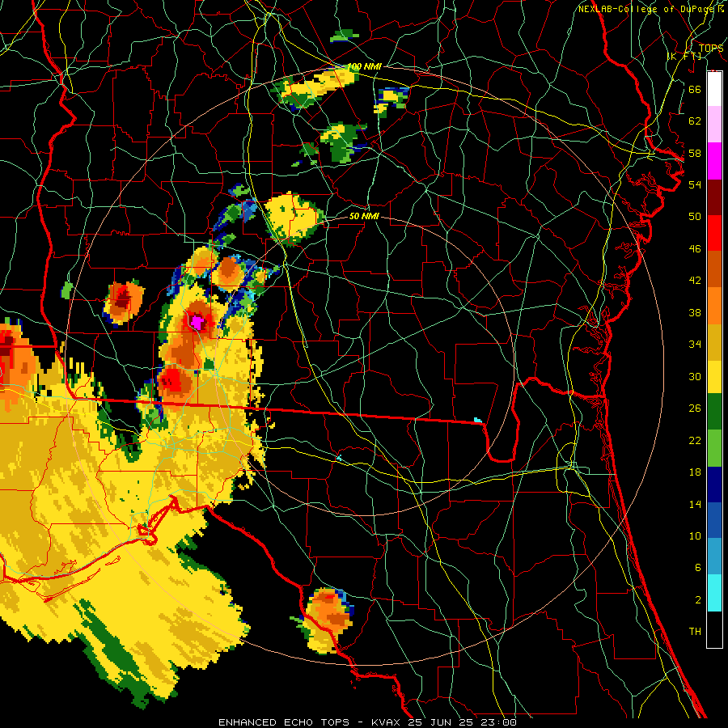Click the legend value 2
The width and height of the screenshot is (728, 728).
pos(698,600)
